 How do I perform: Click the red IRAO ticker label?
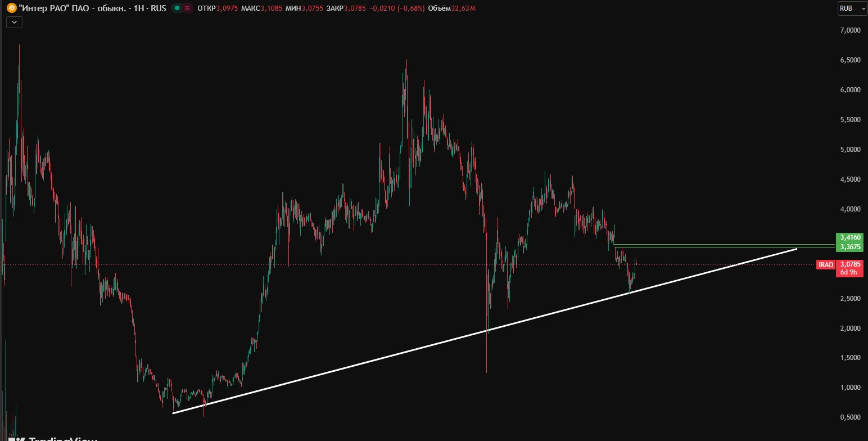point(825,264)
